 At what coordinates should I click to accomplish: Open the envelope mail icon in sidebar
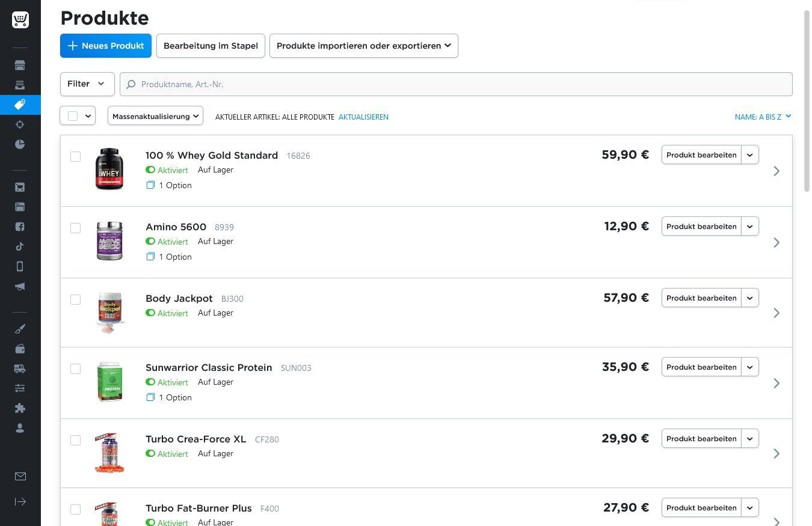[x=20, y=476]
